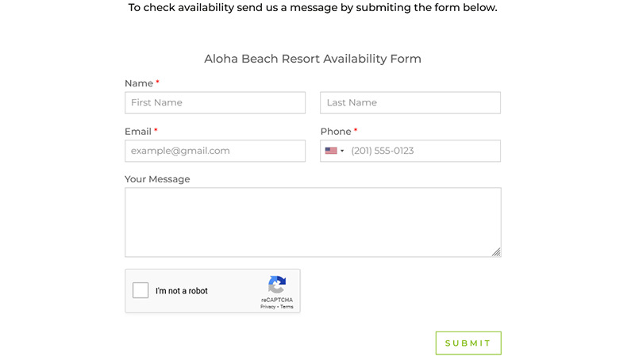Image resolution: width=635 pixels, height=364 pixels.
Task: Focus the First Name field
Action: (215, 103)
